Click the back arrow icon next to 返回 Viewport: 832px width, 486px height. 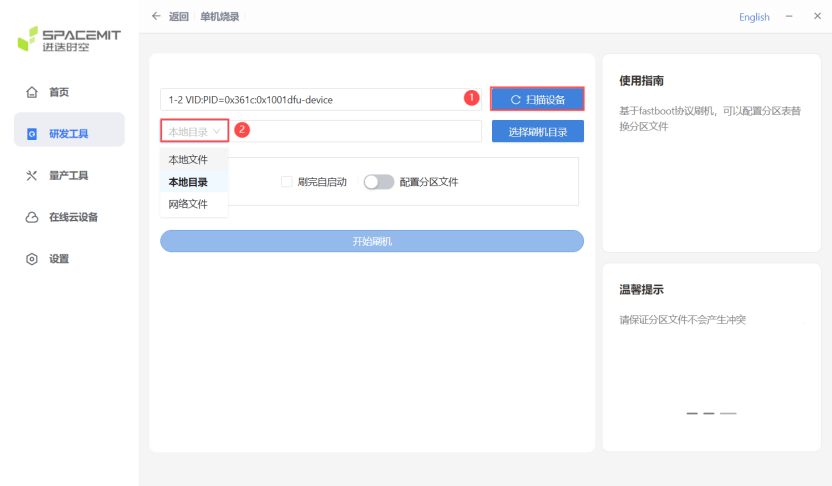(156, 17)
